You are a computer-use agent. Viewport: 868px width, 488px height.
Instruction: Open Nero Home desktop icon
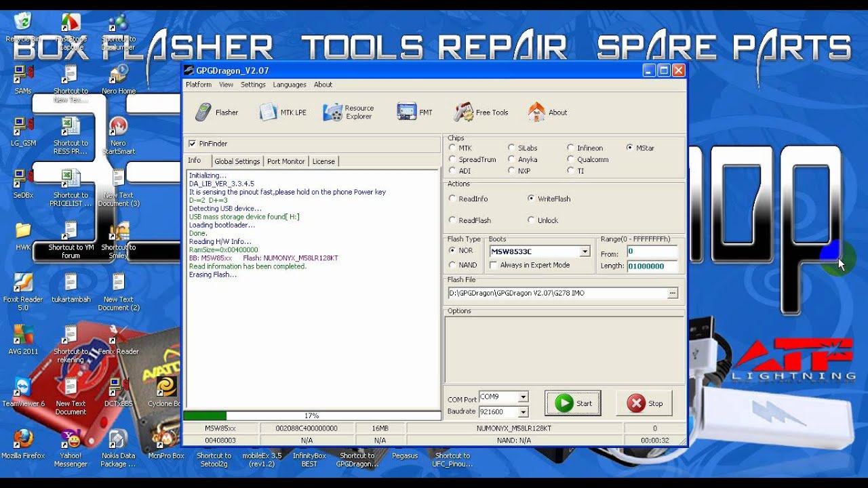(x=119, y=79)
